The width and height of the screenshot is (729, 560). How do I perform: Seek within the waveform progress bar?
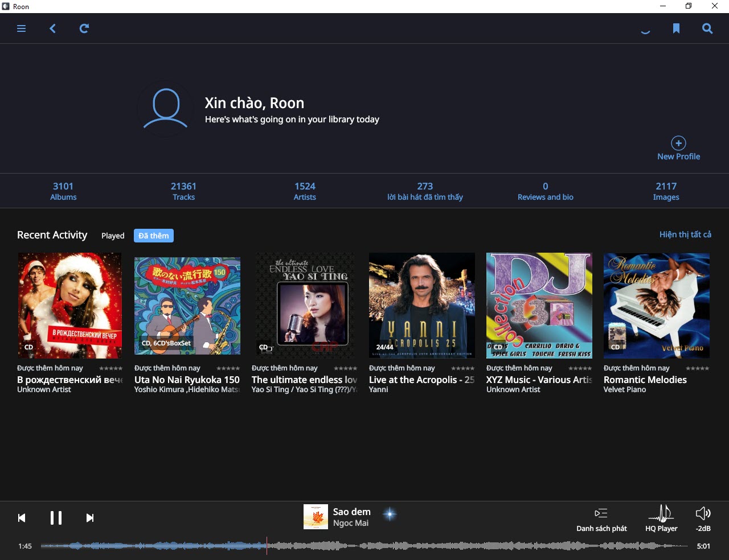click(x=364, y=546)
